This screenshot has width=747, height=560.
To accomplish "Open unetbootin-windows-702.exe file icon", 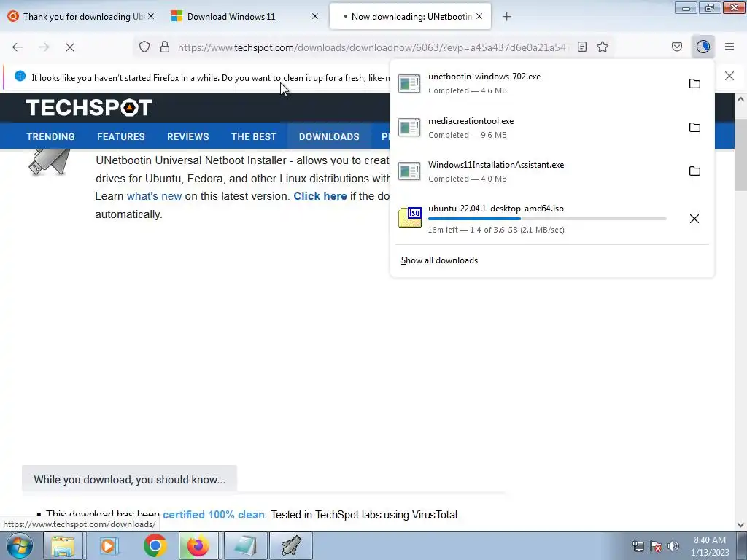I will pos(409,83).
